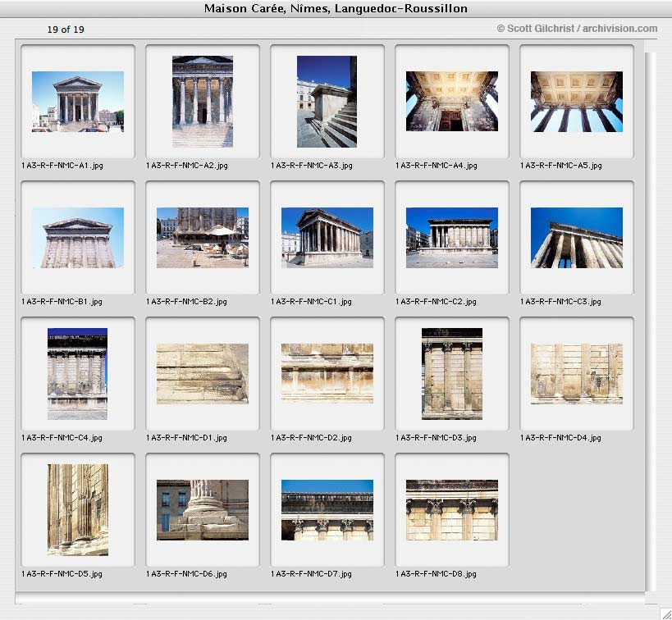Click the '19 of 19' image counter
This screenshot has height=620, width=672.
[66, 30]
